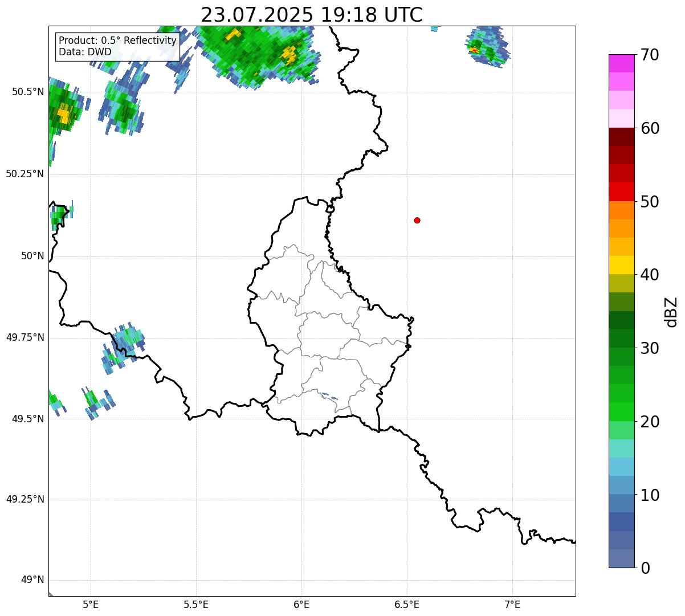The width and height of the screenshot is (685, 616).
Task: Click the 5.5°E longitude label
Action: point(196,604)
